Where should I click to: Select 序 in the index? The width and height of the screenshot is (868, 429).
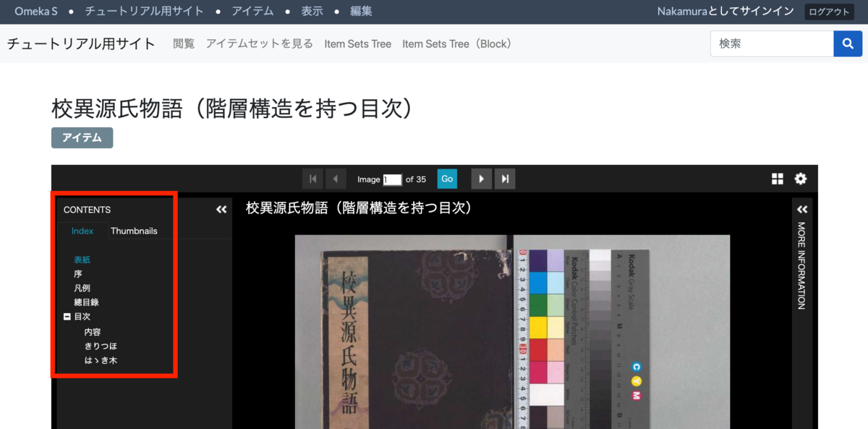click(78, 274)
